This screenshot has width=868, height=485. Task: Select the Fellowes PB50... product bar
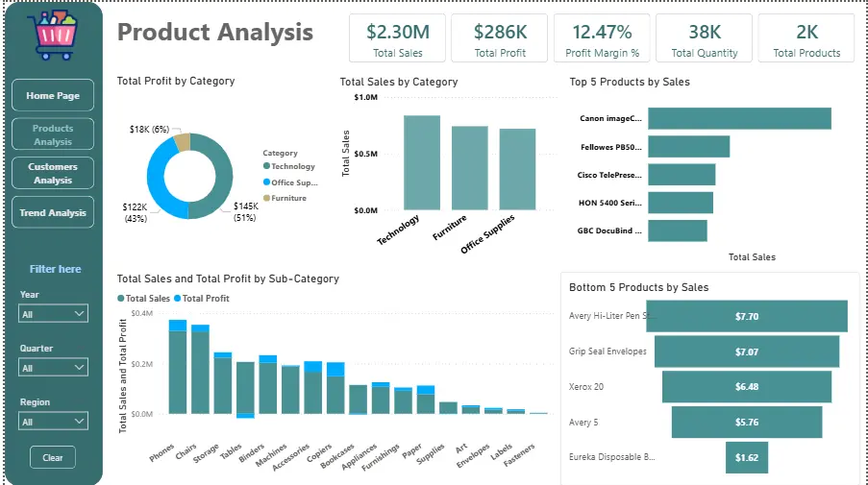[x=688, y=147]
